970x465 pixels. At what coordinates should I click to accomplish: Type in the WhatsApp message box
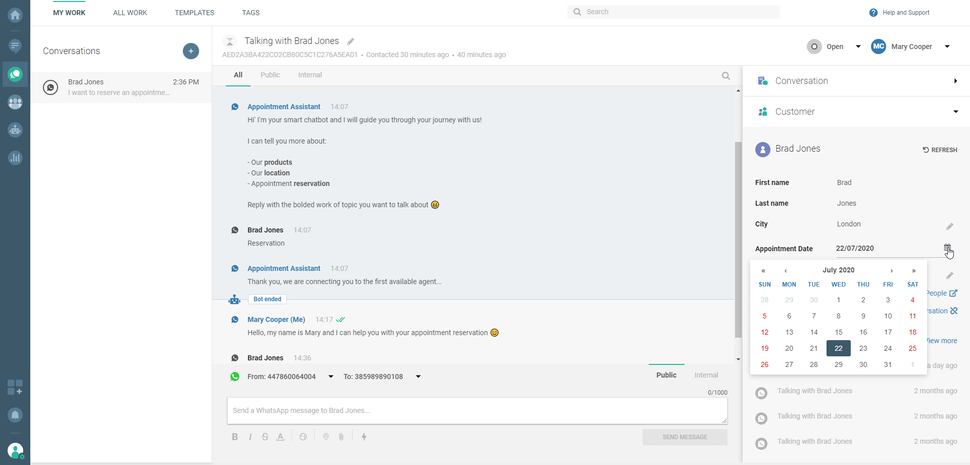click(x=476, y=410)
